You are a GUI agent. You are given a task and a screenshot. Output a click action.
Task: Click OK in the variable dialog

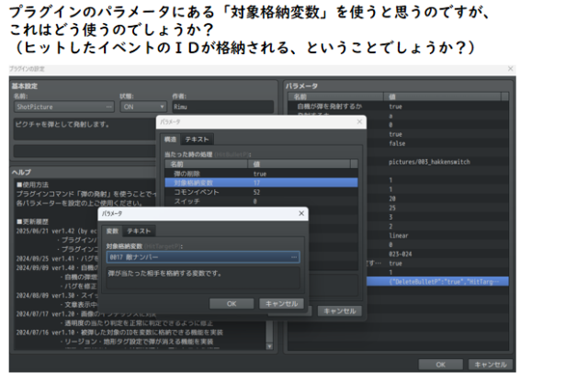(x=232, y=304)
